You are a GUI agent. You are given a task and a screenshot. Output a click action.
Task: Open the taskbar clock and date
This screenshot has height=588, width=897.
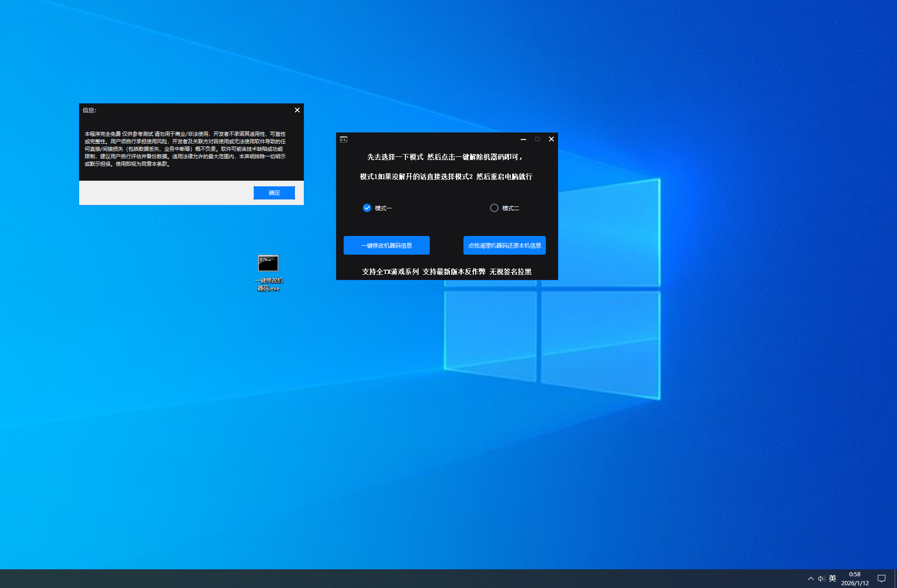pos(855,579)
